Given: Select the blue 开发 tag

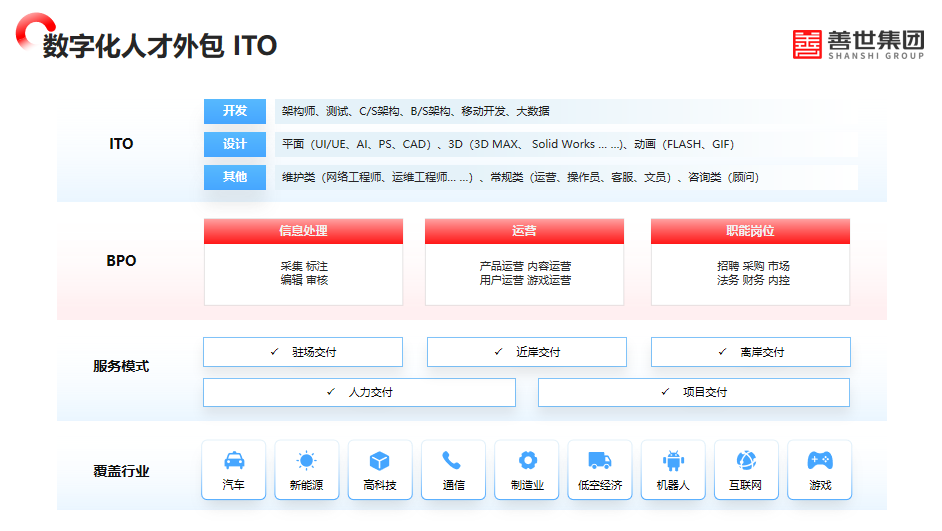Looking at the screenshot, I should click(x=235, y=111).
